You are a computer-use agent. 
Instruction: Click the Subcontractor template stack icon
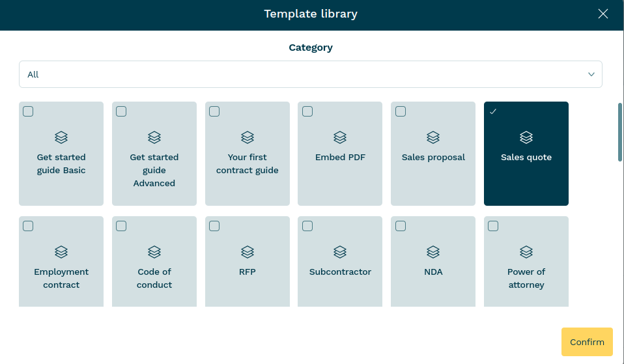340,252
